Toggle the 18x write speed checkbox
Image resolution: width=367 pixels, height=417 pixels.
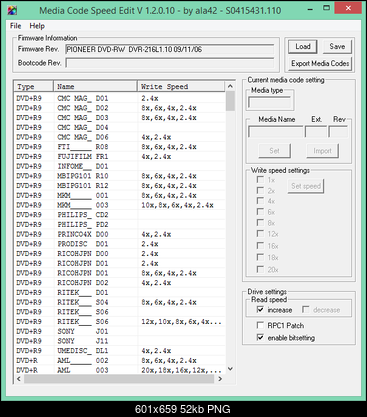[x=260, y=257]
